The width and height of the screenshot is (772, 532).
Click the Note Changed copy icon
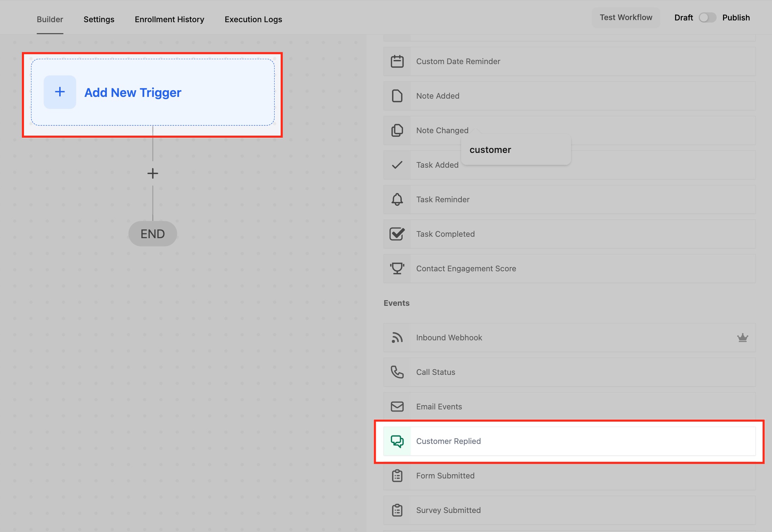click(397, 130)
